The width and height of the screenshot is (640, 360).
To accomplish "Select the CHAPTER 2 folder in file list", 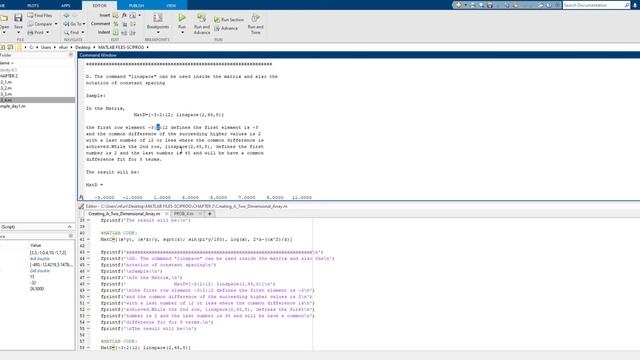I will coord(9,76).
